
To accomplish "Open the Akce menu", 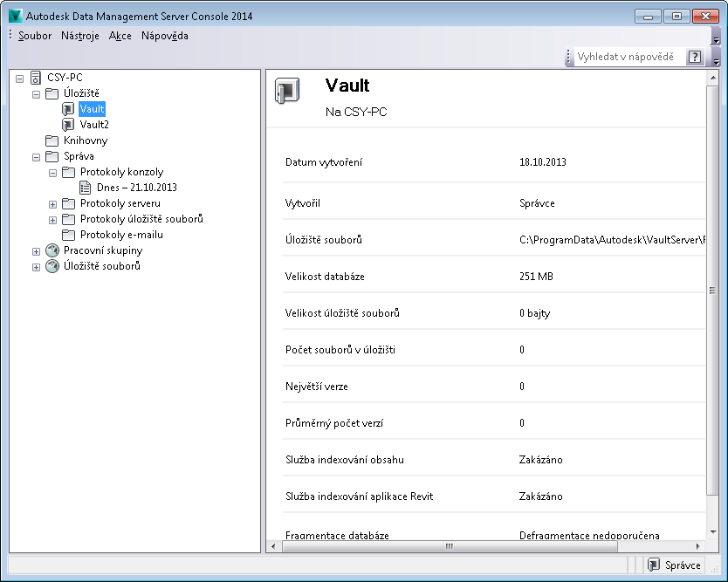I will coord(120,36).
